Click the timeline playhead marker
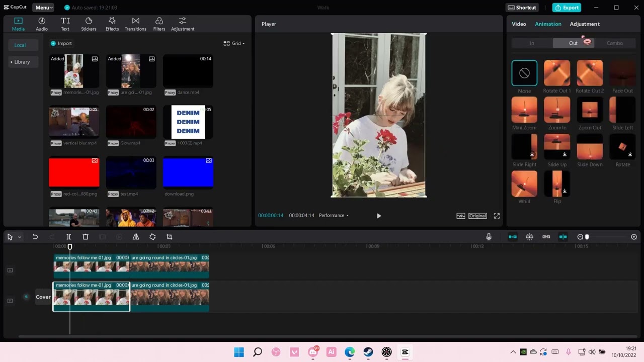This screenshot has width=644, height=362. click(x=70, y=247)
